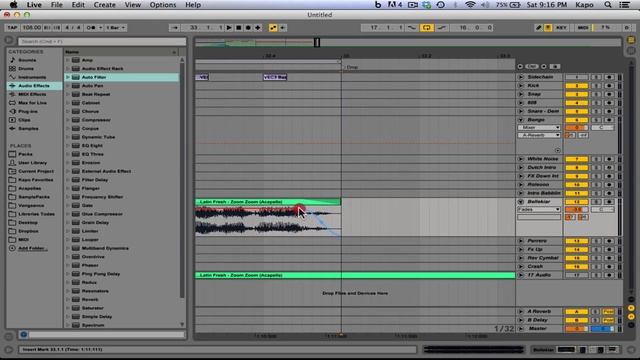Select Clips category in browser
Screen dimensions: 640x360
24,120
